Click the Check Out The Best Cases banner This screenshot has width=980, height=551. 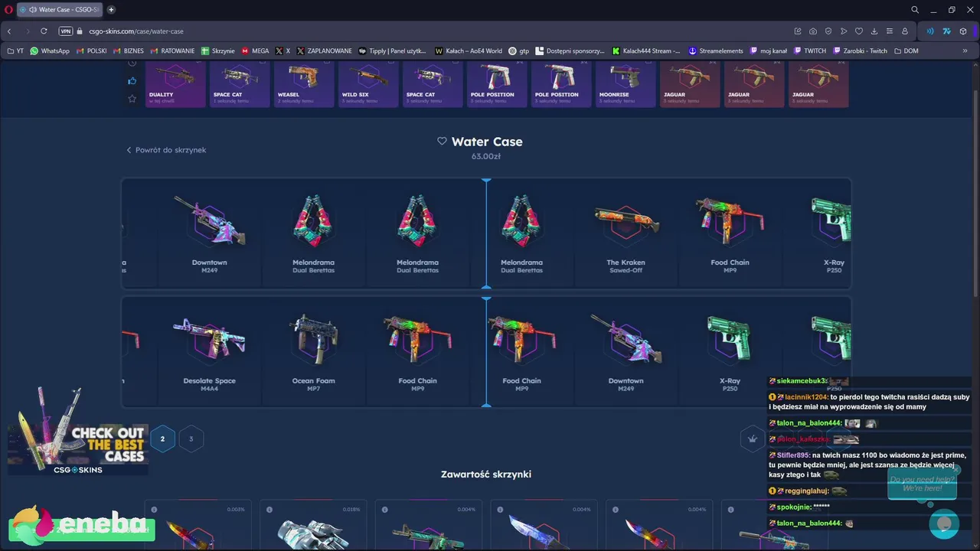[x=77, y=432]
